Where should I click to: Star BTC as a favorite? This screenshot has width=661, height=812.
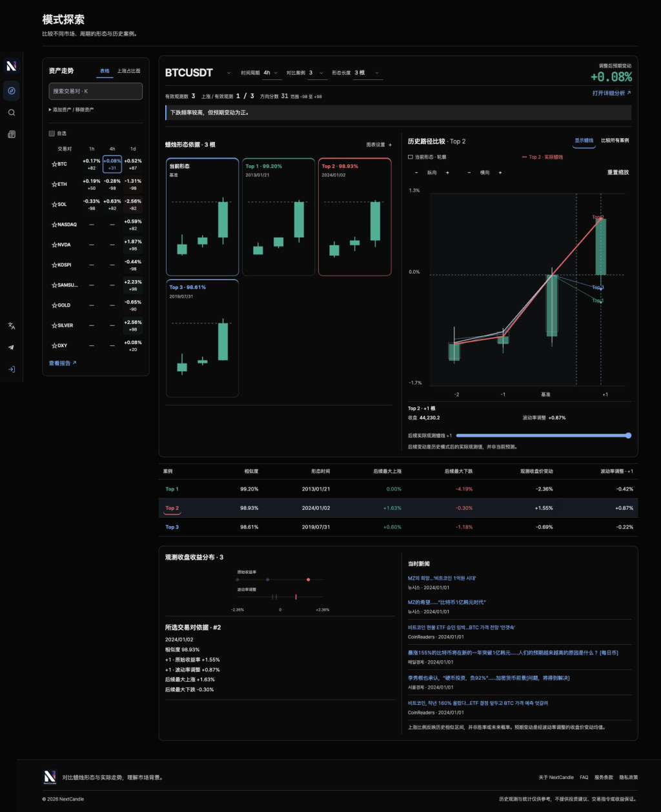coord(54,164)
